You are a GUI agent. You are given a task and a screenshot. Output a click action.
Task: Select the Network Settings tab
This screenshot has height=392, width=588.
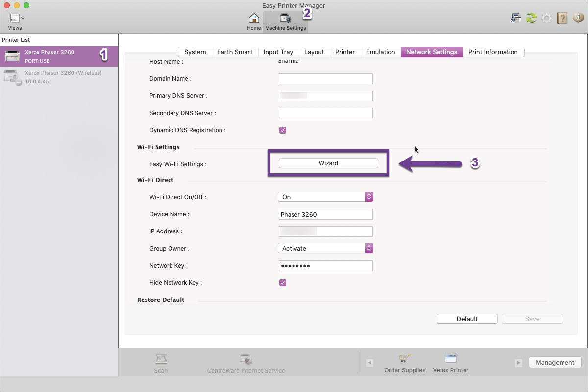pos(432,52)
